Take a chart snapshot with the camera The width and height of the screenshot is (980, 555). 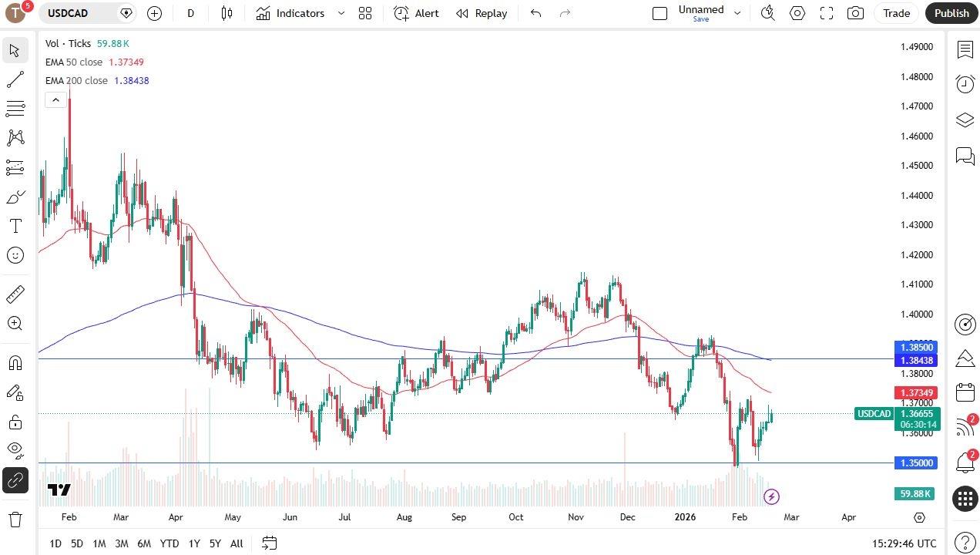[x=855, y=13]
